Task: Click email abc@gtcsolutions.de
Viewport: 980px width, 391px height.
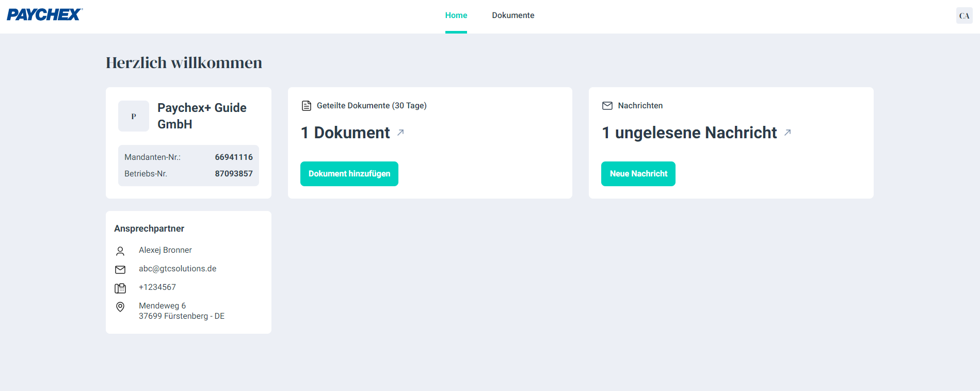Action: (178, 269)
